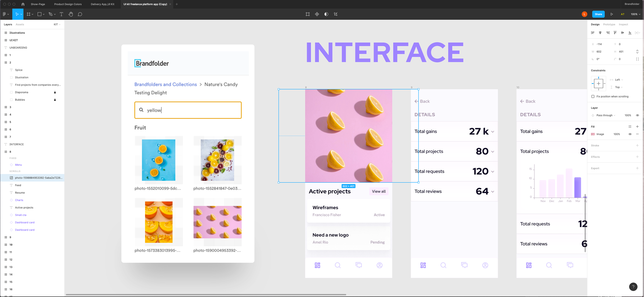The width and height of the screenshot is (644, 297).
Task: Hide the Image fill with its eye toggle
Action: [x=630, y=134]
